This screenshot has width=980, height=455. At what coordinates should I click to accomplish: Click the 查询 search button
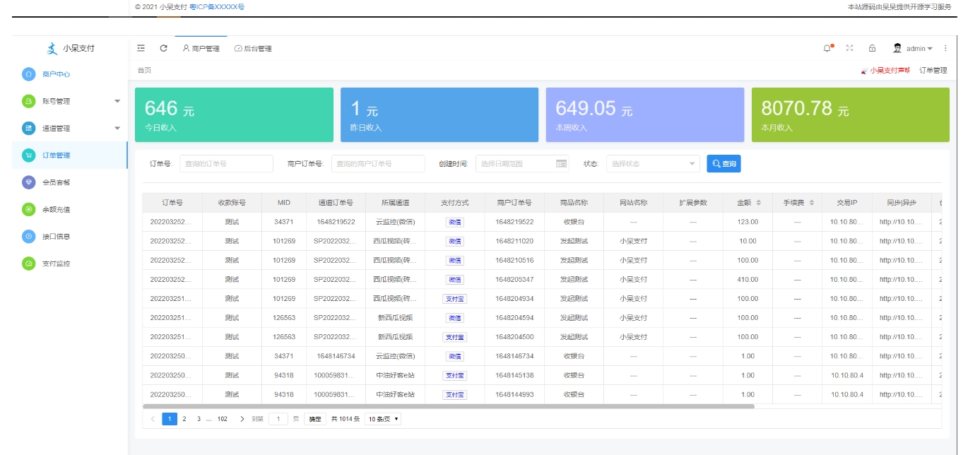(x=723, y=163)
